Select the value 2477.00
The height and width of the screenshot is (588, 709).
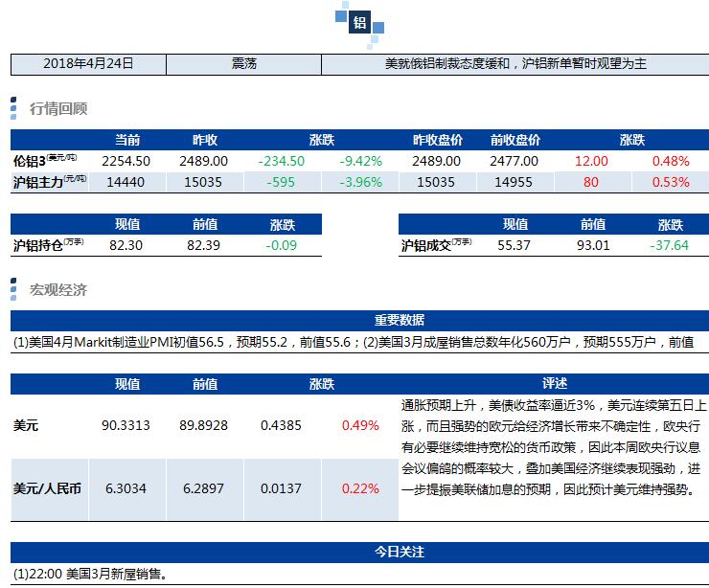coord(515,161)
